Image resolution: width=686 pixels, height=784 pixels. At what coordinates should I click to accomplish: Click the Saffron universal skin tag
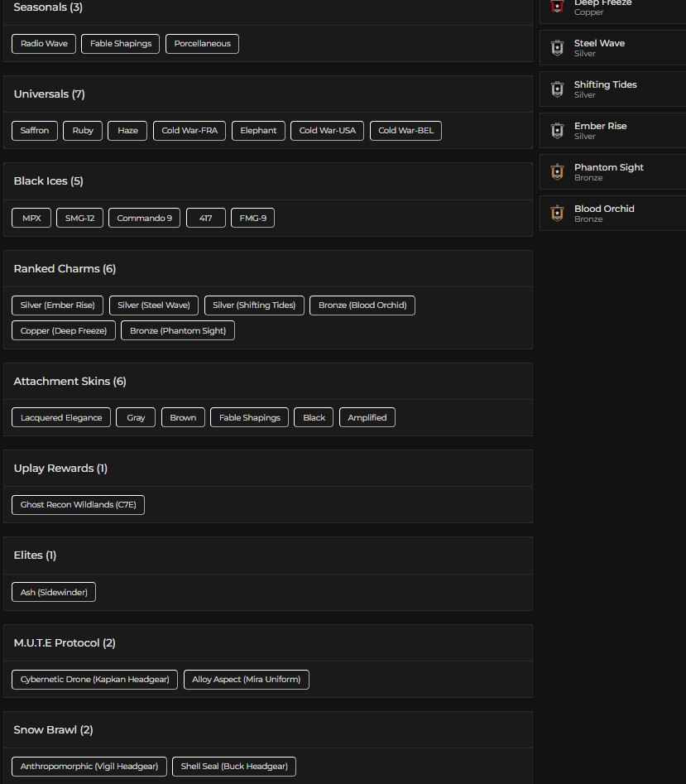[34, 130]
